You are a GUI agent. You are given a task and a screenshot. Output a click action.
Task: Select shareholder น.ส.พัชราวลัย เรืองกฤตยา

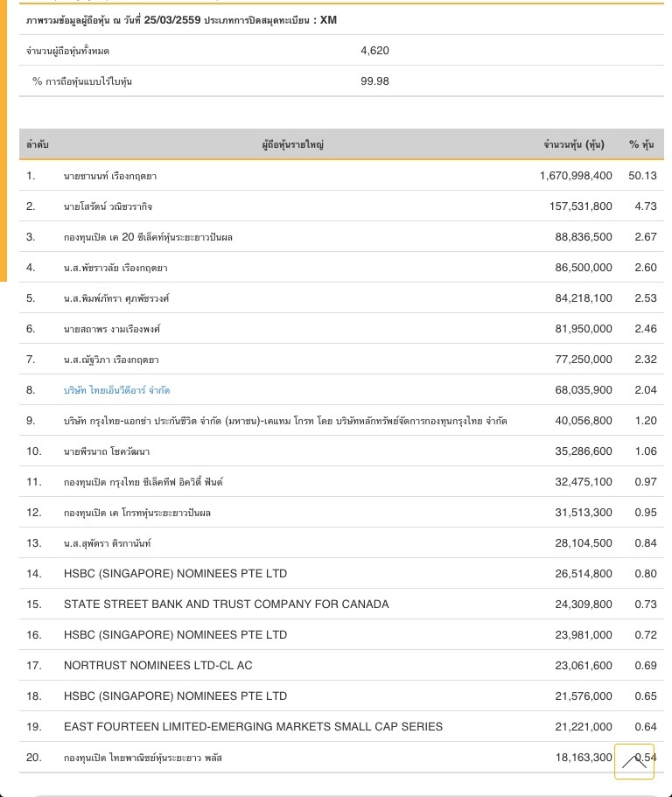pyautogui.click(x=115, y=268)
